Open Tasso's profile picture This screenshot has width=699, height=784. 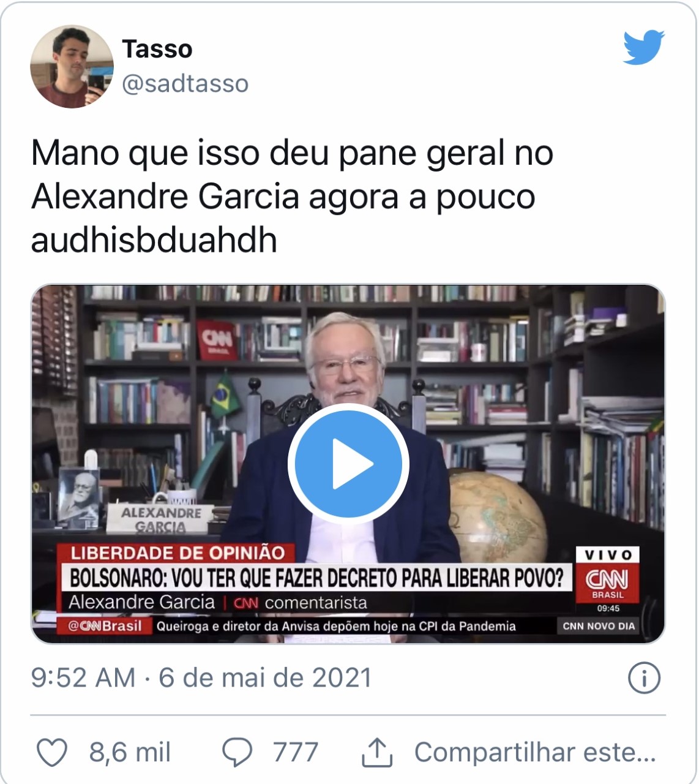(x=72, y=67)
